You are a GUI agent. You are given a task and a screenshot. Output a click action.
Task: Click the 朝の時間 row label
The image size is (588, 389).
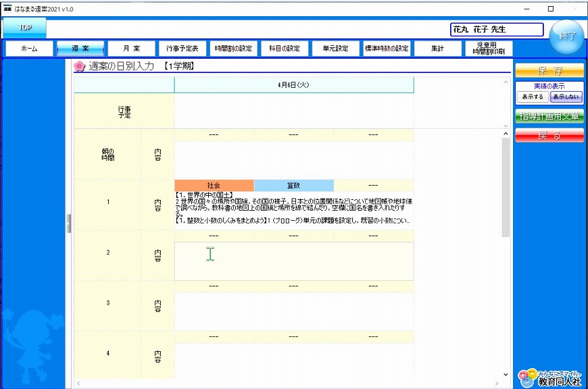pos(108,155)
